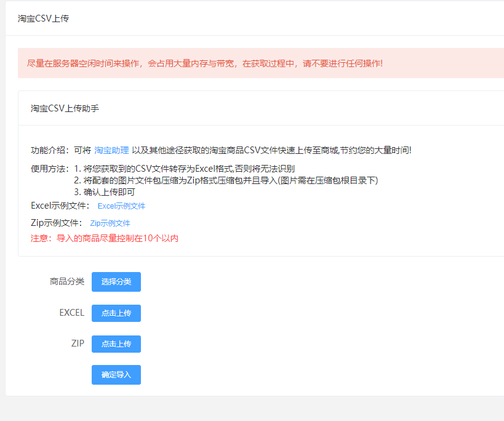
Task: Click the 功能介绍 label
Action: pos(50,150)
